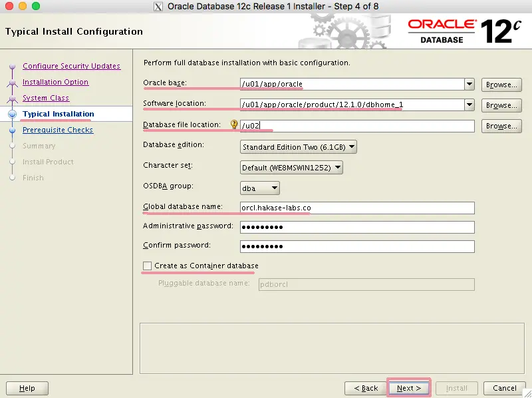532x398 pixels.
Task: Click into the Software location field
Action: click(x=352, y=104)
